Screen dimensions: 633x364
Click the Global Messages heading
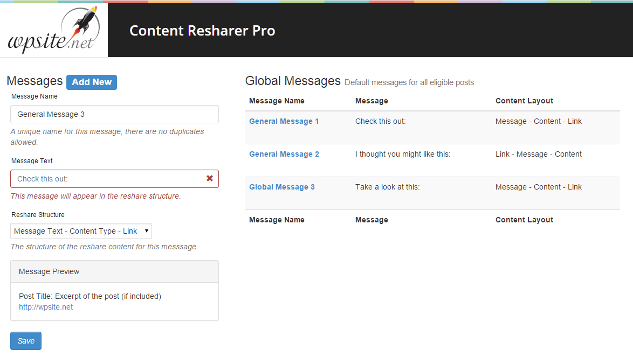[293, 81]
